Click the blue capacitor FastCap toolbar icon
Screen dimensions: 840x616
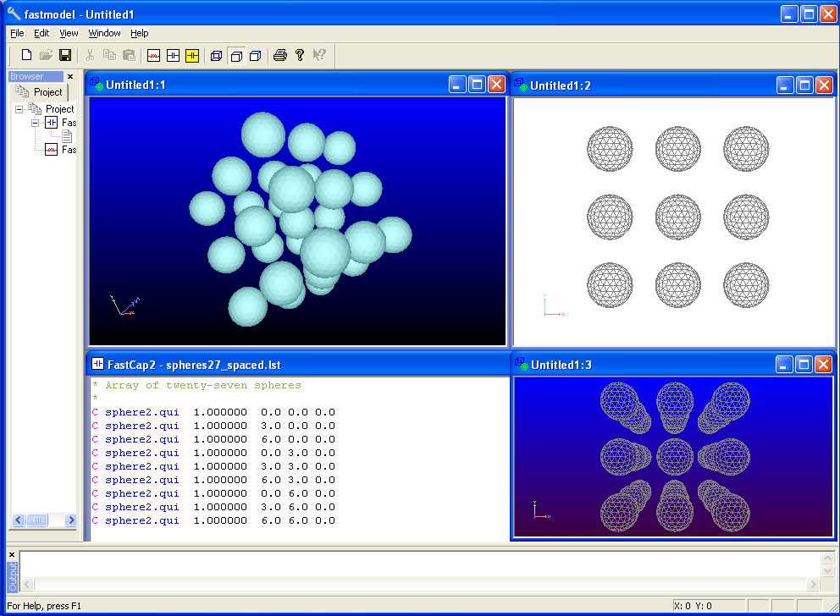tap(173, 56)
